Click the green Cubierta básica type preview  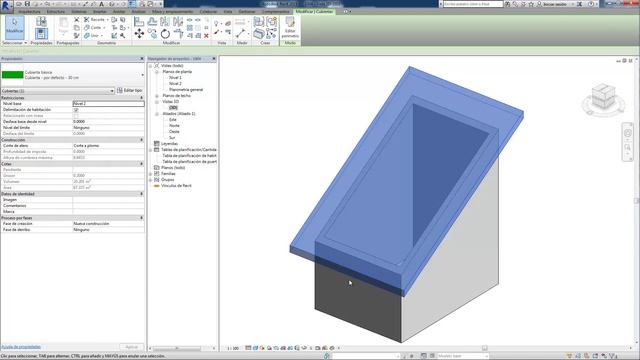coord(13,75)
